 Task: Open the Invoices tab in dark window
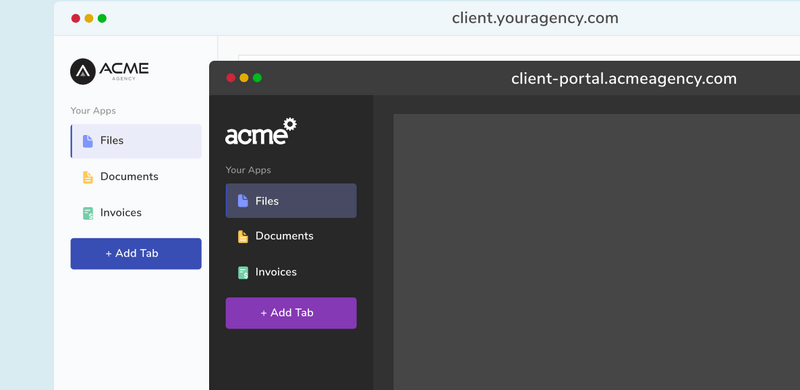tap(291, 272)
